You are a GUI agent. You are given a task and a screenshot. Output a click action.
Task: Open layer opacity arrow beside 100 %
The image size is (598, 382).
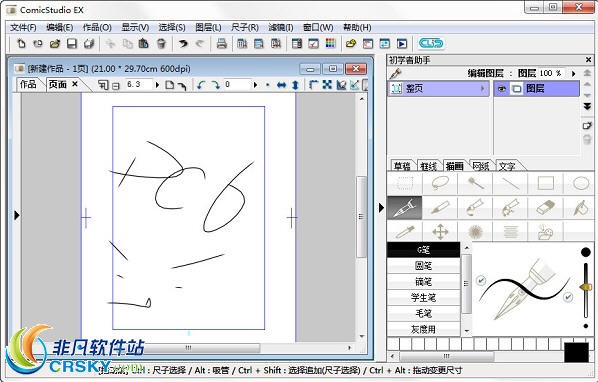click(573, 74)
